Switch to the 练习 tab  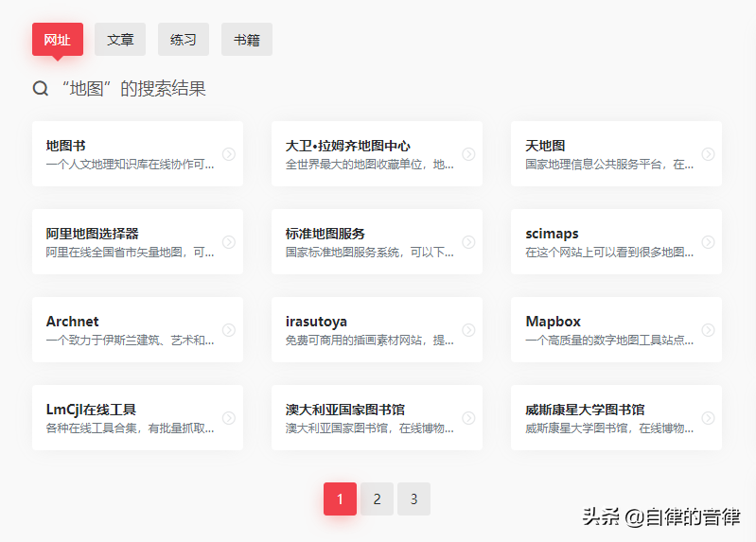pyautogui.click(x=184, y=40)
